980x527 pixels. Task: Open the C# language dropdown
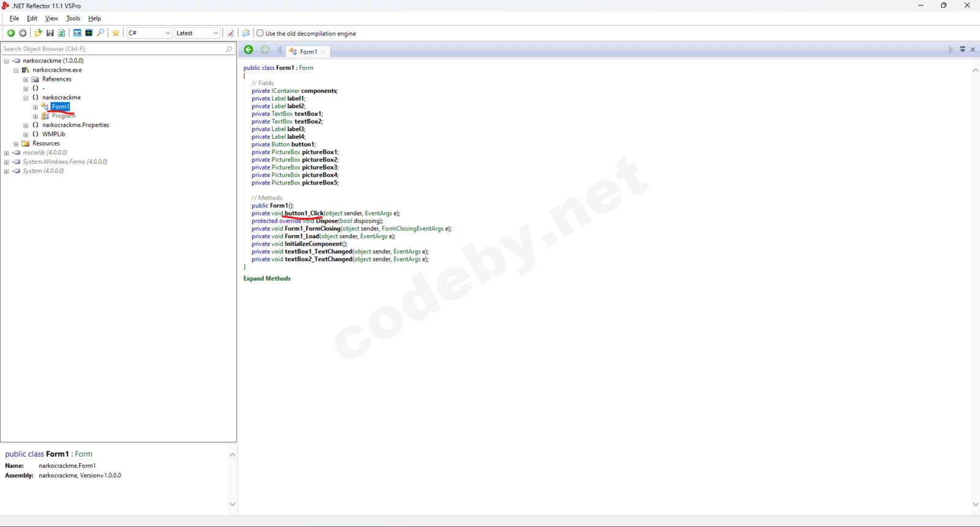click(x=149, y=33)
